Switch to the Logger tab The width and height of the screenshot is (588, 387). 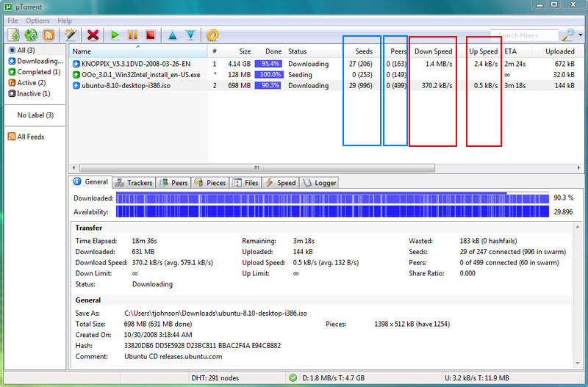pyautogui.click(x=320, y=183)
